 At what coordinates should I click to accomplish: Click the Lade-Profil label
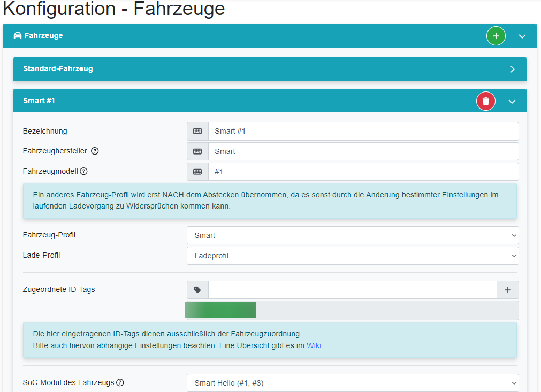[x=41, y=255]
